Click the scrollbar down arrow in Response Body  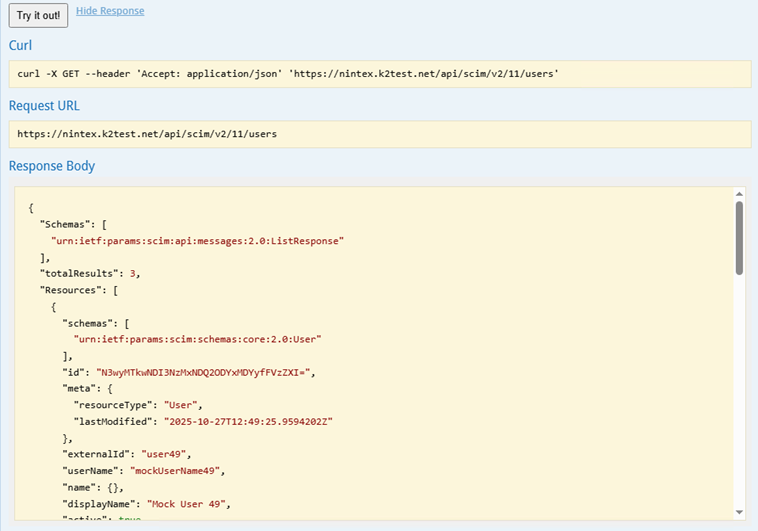click(x=739, y=511)
